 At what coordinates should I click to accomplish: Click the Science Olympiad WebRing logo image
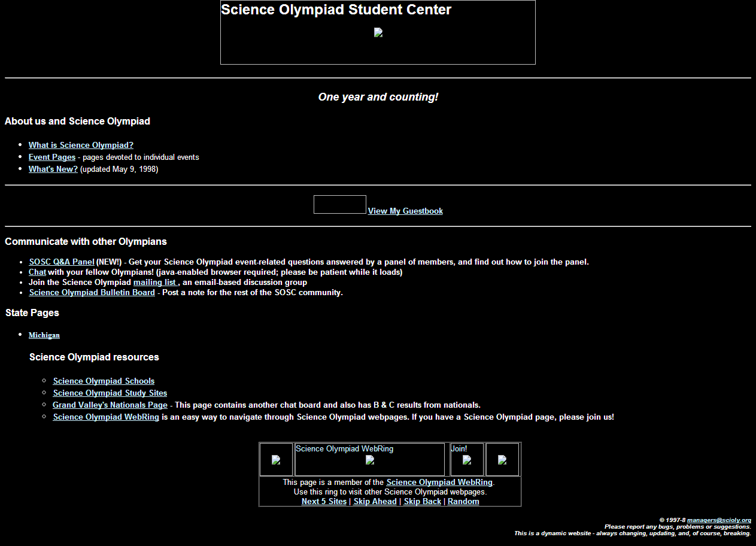coord(370,460)
